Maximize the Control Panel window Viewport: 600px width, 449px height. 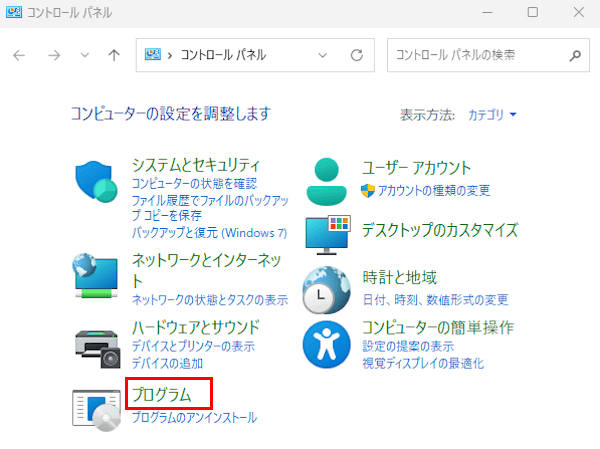(533, 12)
